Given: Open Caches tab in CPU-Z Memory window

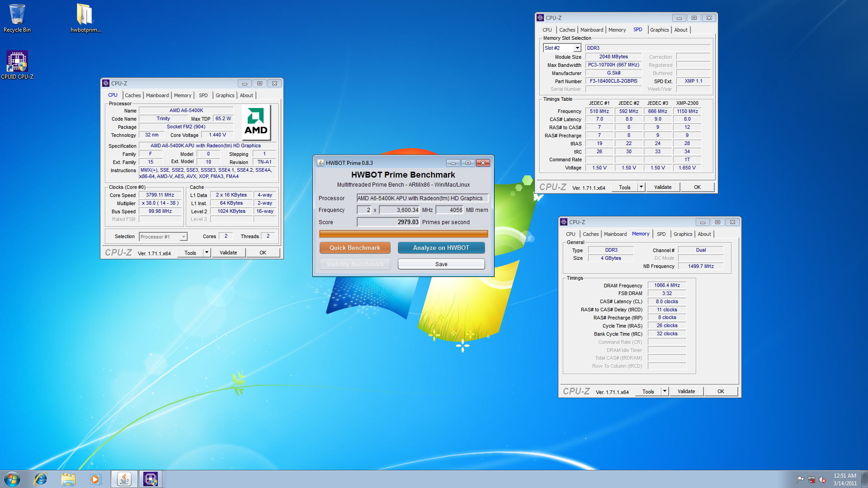Looking at the screenshot, I should pyautogui.click(x=590, y=234).
